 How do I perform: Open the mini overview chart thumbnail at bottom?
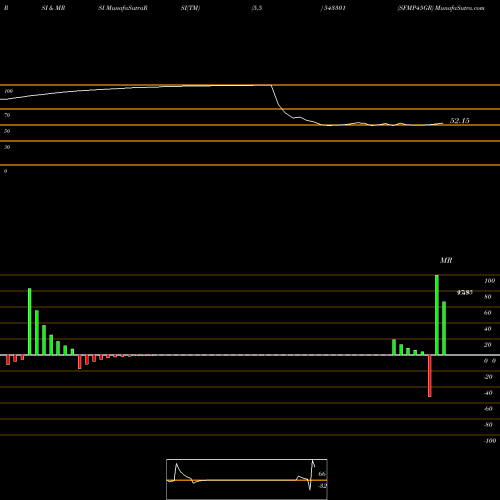click(247, 479)
